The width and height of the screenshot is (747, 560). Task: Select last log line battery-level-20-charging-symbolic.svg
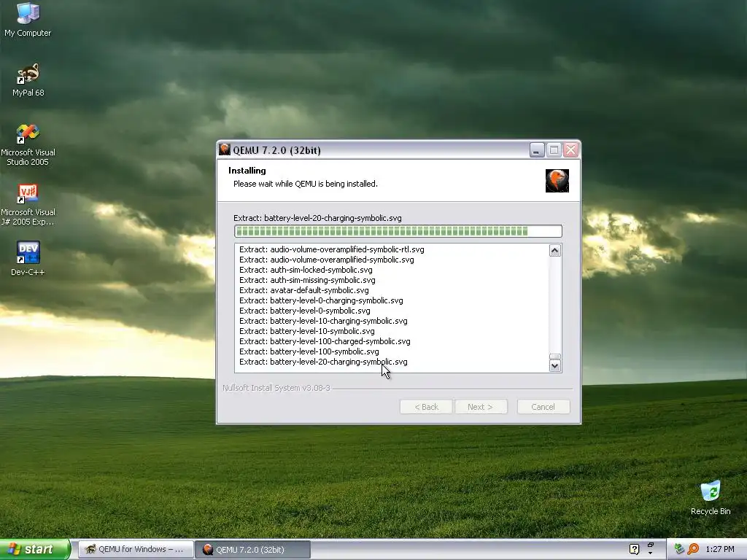tap(323, 362)
